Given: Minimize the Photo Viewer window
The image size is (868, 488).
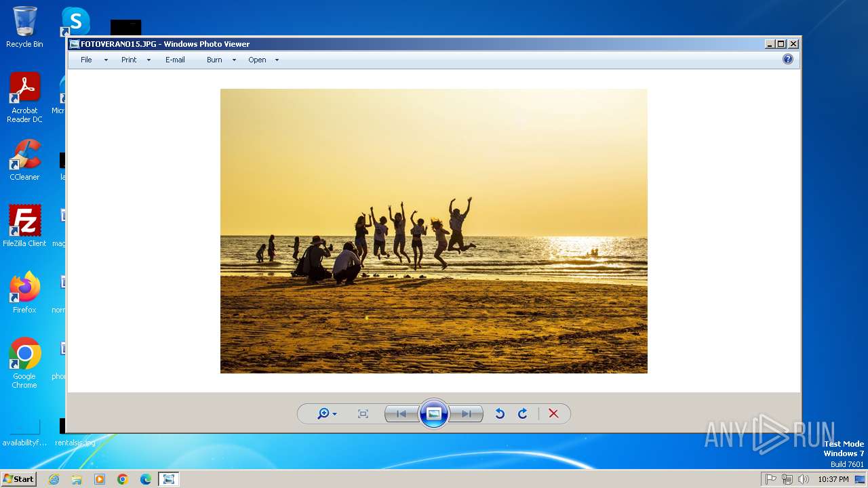Looking at the screenshot, I should 770,44.
